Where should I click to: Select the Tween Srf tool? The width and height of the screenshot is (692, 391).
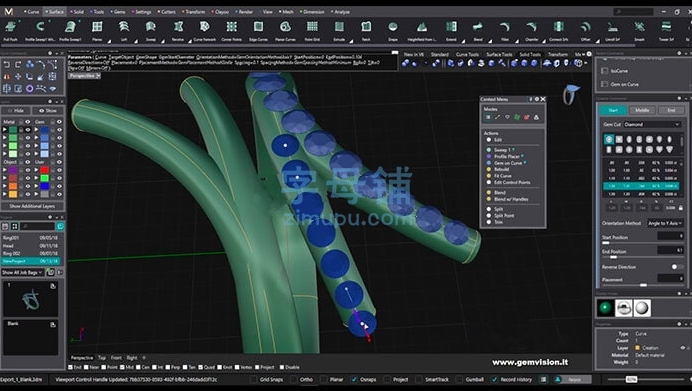[666, 31]
